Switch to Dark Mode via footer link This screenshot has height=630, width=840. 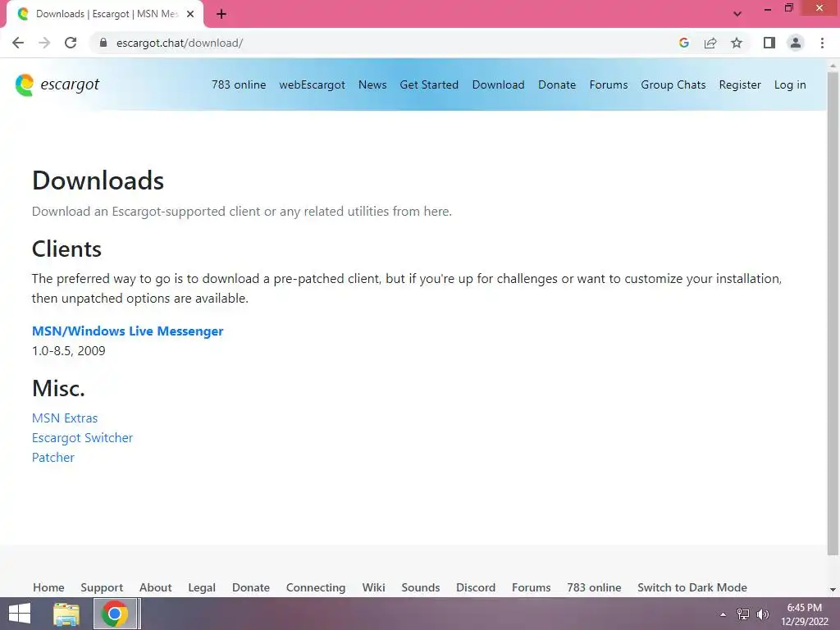[x=692, y=587]
